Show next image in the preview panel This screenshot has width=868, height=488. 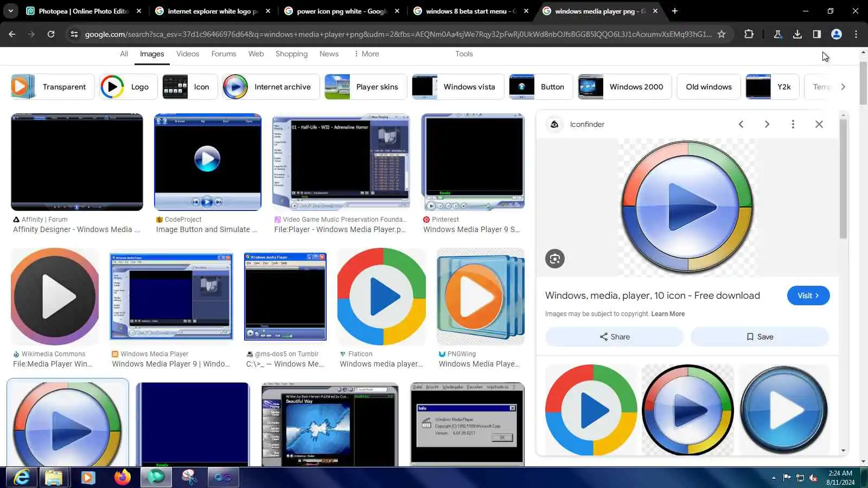(767, 124)
